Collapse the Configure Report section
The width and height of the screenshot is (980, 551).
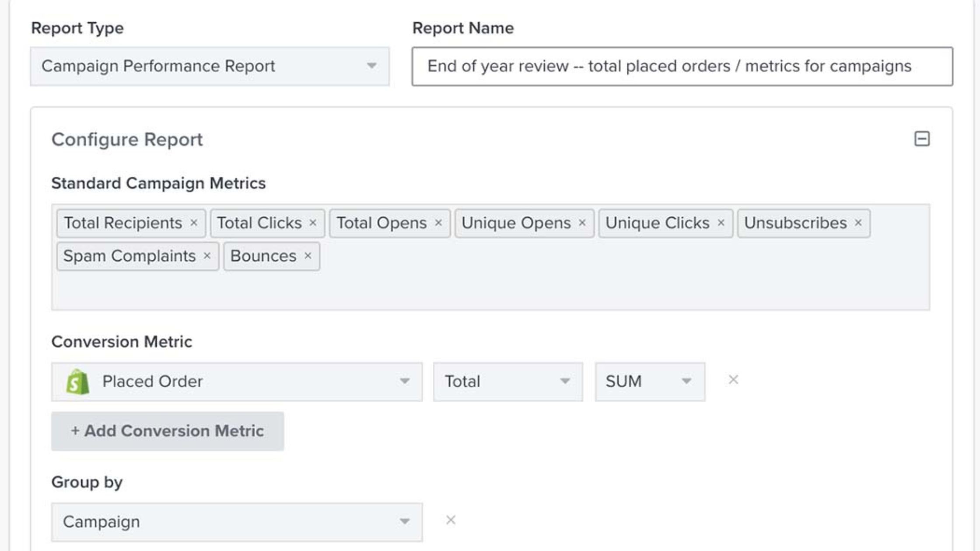(x=922, y=139)
